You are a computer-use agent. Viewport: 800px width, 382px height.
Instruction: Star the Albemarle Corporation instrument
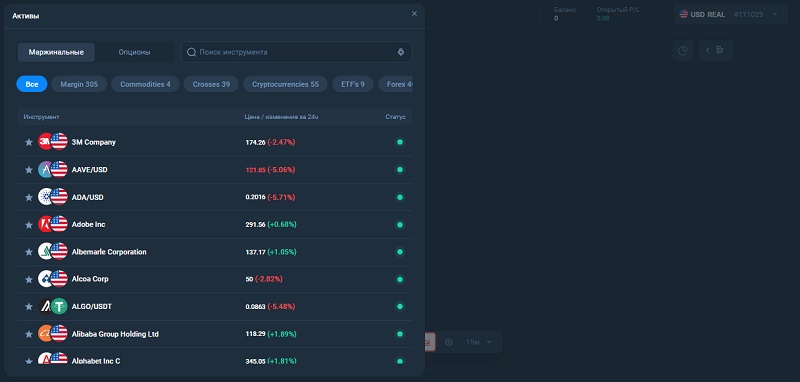[x=29, y=252]
